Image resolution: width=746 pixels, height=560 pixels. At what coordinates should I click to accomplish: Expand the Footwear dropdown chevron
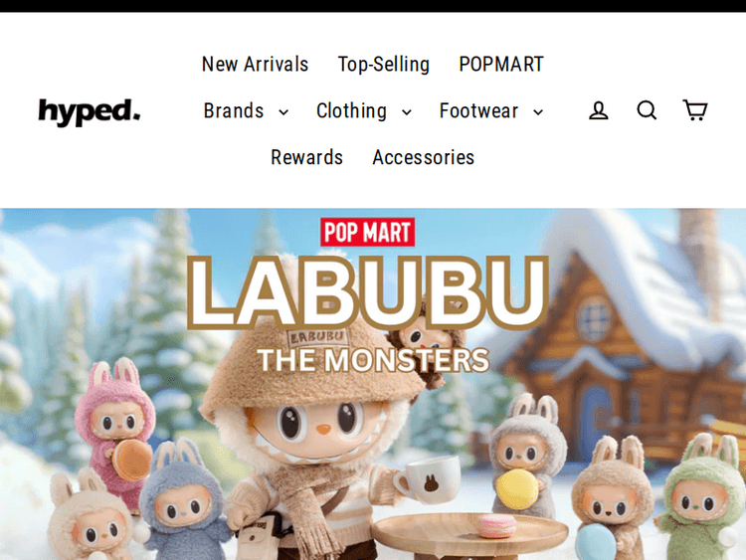pyautogui.click(x=538, y=112)
